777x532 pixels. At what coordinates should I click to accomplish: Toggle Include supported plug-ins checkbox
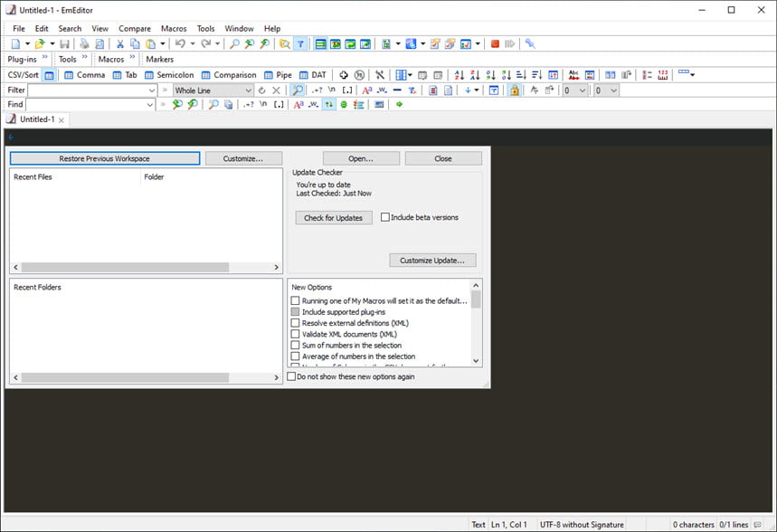pos(296,312)
